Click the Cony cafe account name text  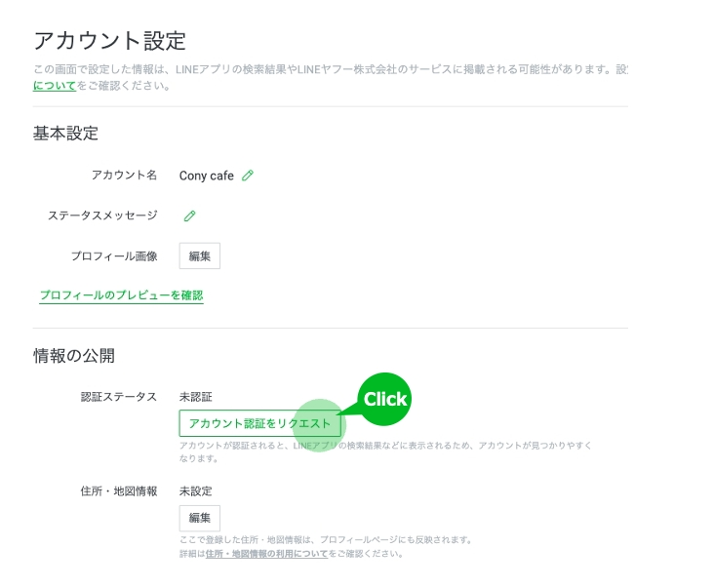pos(207,176)
